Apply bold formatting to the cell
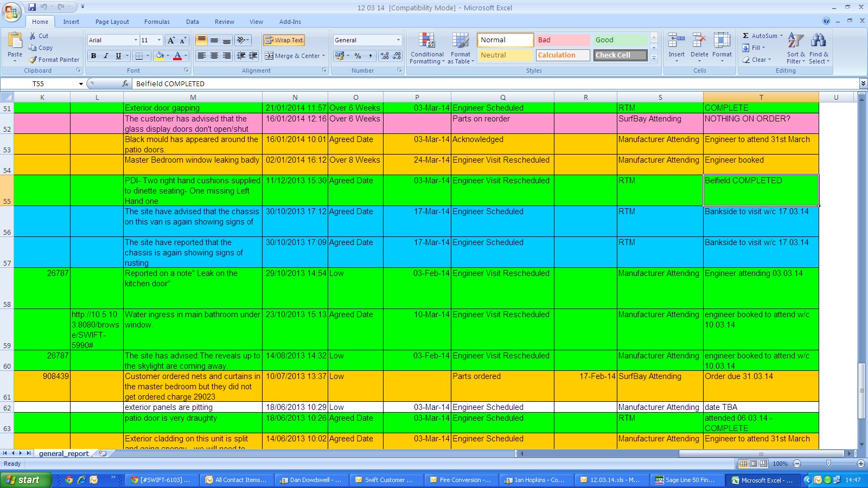The image size is (868, 488). click(93, 56)
